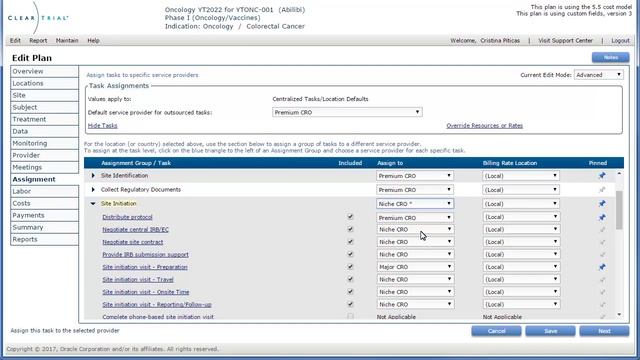
Task: Open the Edit menu
Action: [x=15, y=40]
